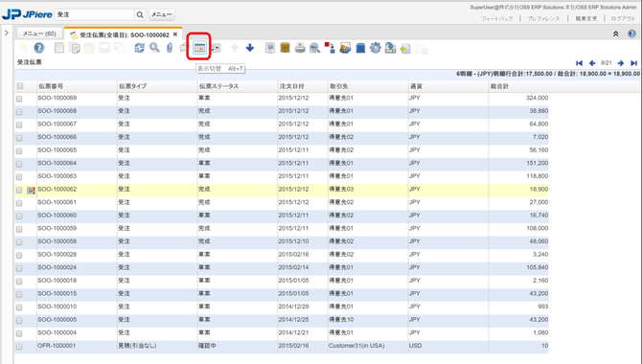Check the box for SOO-1000024
The height and width of the screenshot is (364, 642).
pyautogui.click(x=19, y=268)
